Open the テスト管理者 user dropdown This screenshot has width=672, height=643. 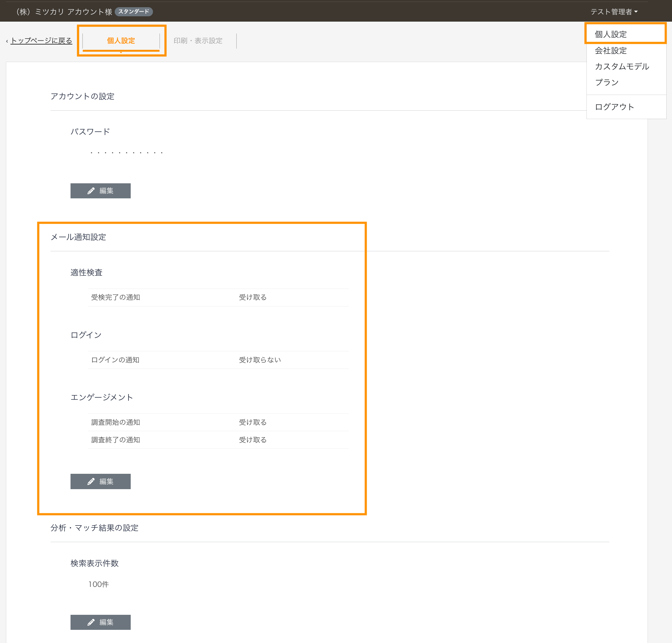[x=611, y=12]
